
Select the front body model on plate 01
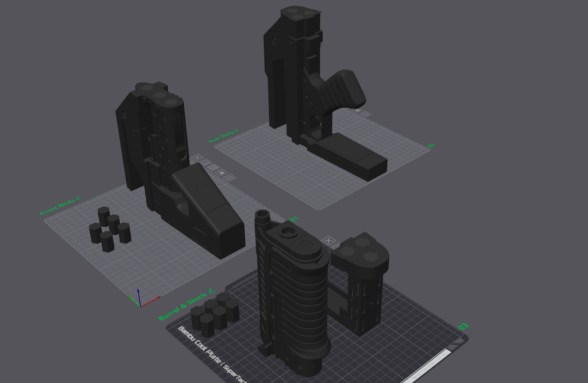click(169, 165)
